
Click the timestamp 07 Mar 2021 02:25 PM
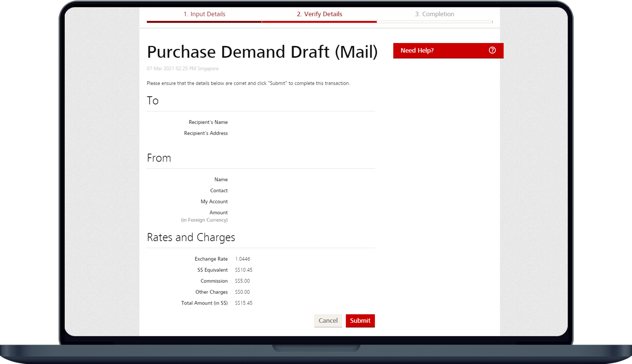183,69
